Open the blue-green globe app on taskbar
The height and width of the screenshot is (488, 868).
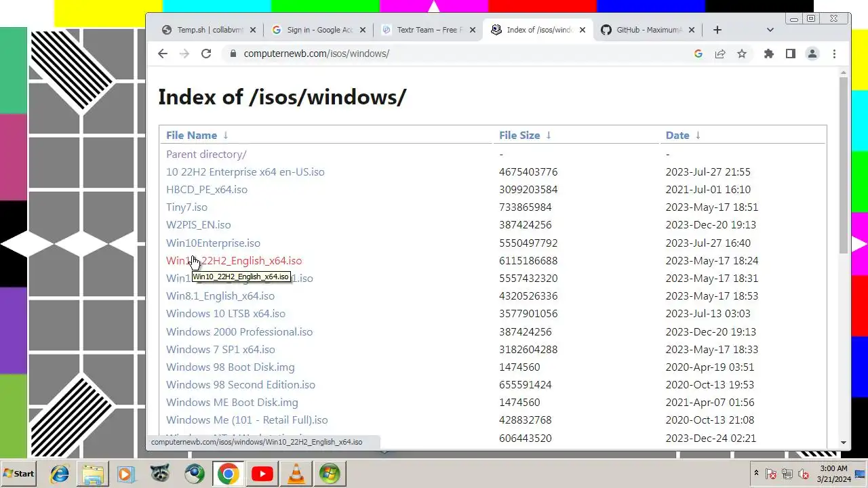pos(194,474)
